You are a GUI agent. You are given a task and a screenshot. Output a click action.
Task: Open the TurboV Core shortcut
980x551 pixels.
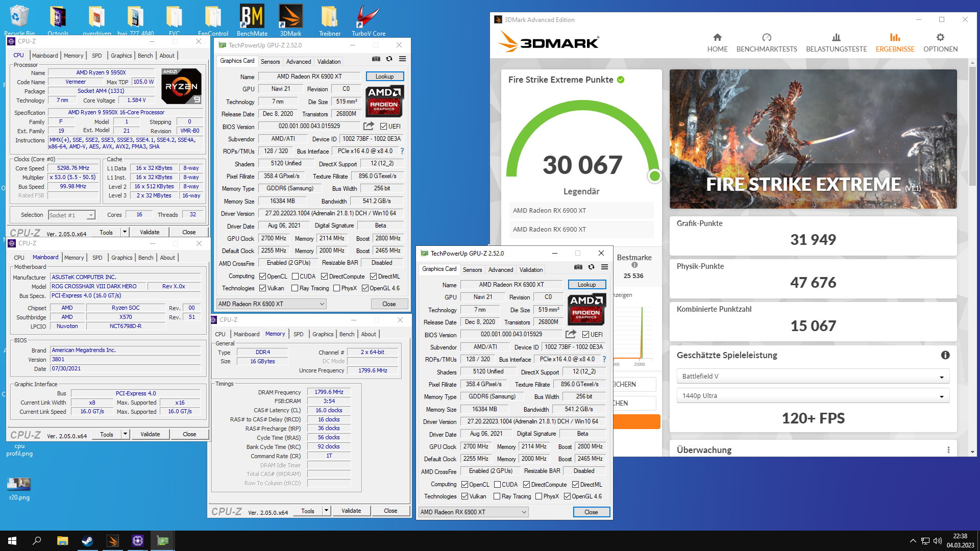(x=369, y=20)
